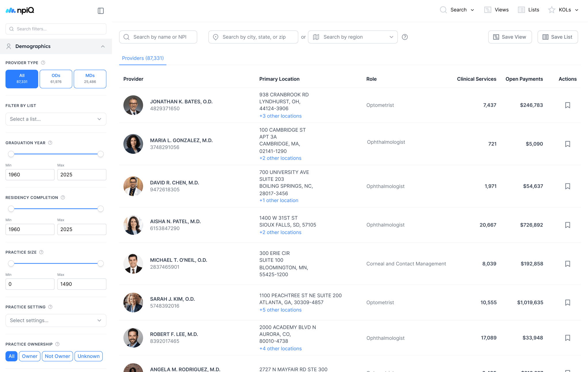Click the Search filters input
The height and width of the screenshot is (372, 588).
point(56,29)
